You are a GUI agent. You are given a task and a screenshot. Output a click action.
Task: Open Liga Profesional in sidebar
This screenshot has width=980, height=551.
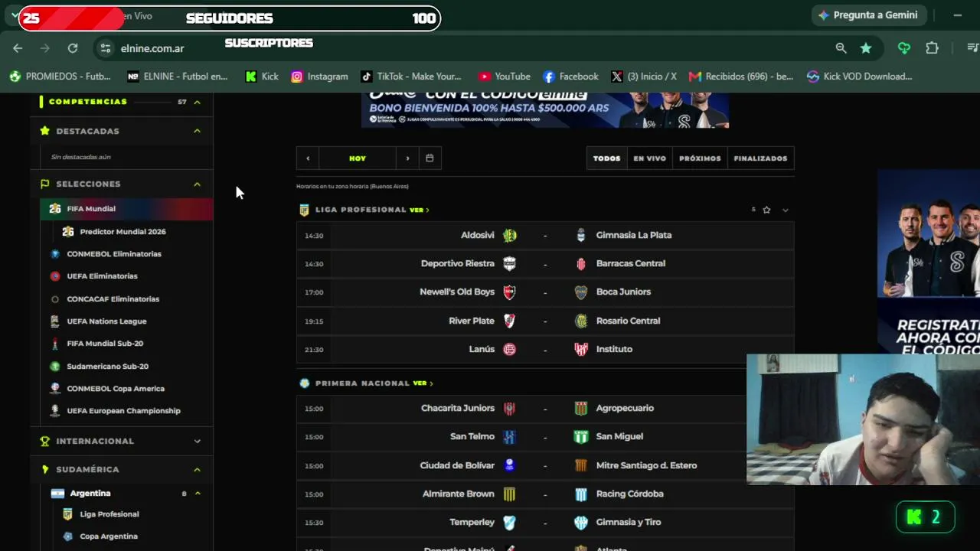coord(109,514)
